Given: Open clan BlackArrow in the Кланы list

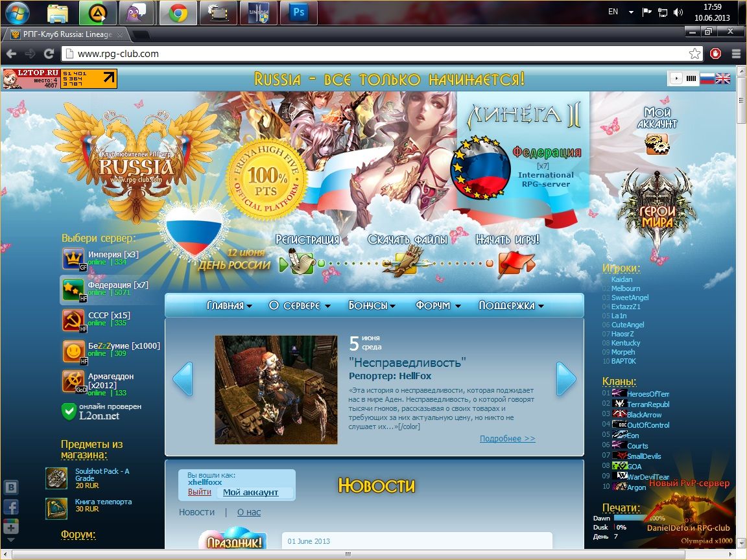Looking at the screenshot, I should pyautogui.click(x=644, y=415).
